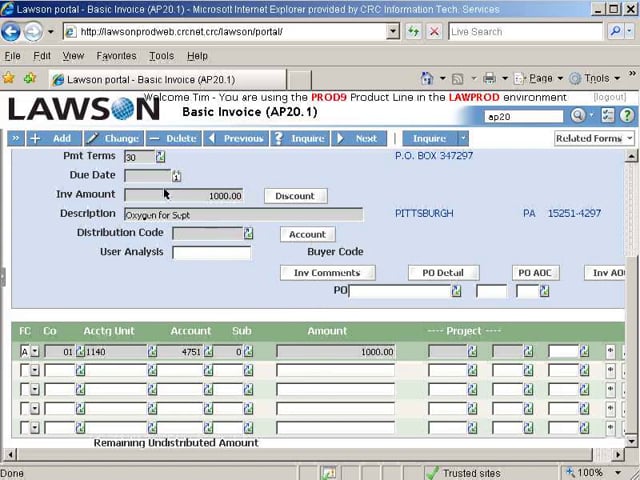Screen dimensions: 640x480
Task: Click the Refresh page icon
Action: click(x=414, y=31)
